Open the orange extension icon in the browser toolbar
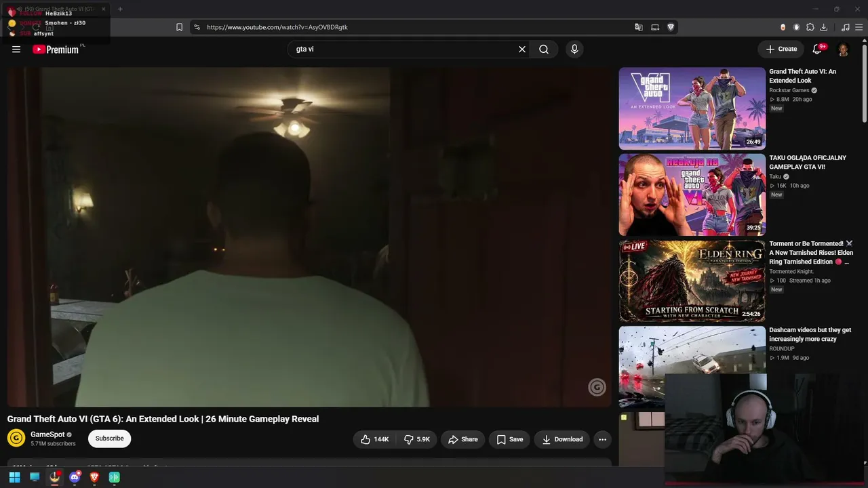The image size is (868, 488). 783,27
